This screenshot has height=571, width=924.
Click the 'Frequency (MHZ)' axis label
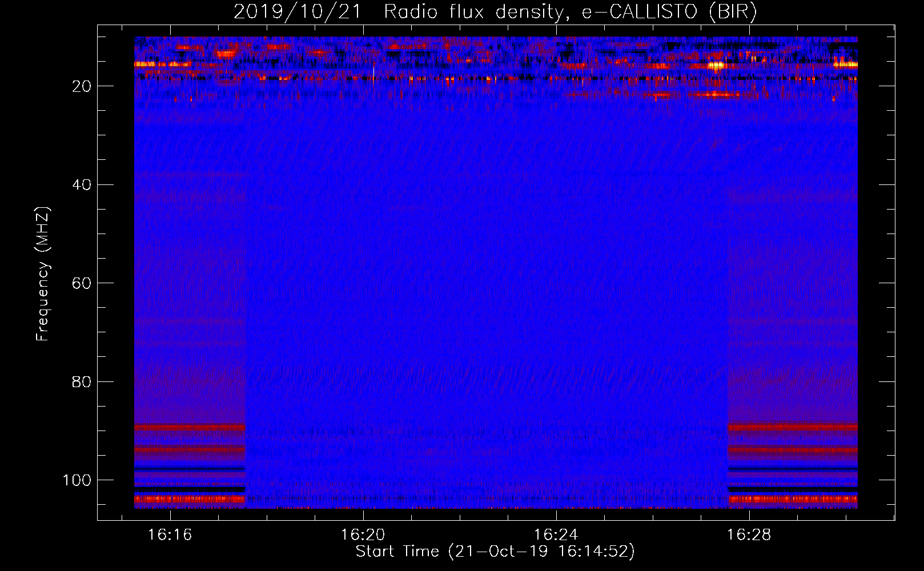click(43, 274)
